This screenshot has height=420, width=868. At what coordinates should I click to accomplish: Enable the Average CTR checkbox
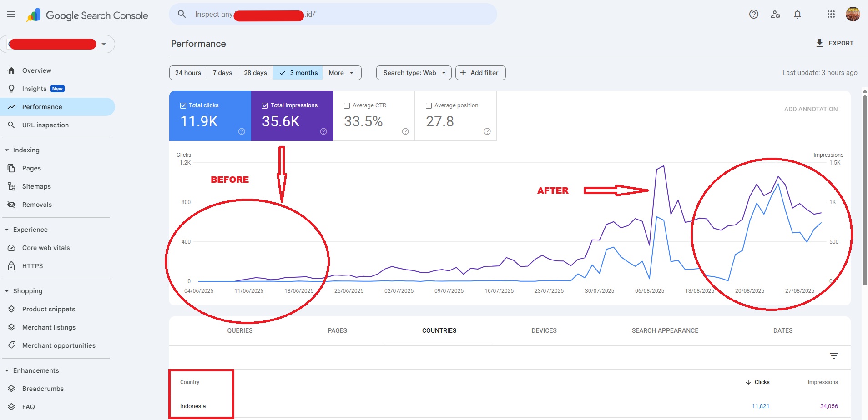[347, 105]
